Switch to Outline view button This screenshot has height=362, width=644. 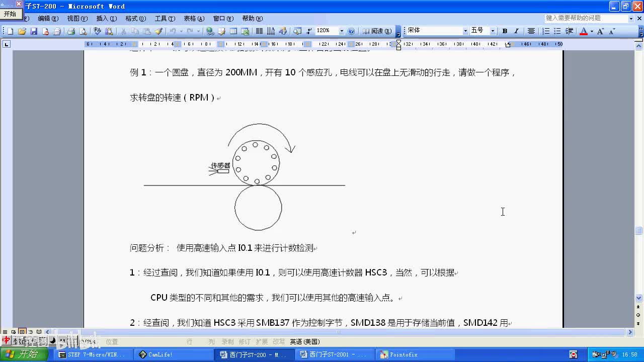(31, 332)
